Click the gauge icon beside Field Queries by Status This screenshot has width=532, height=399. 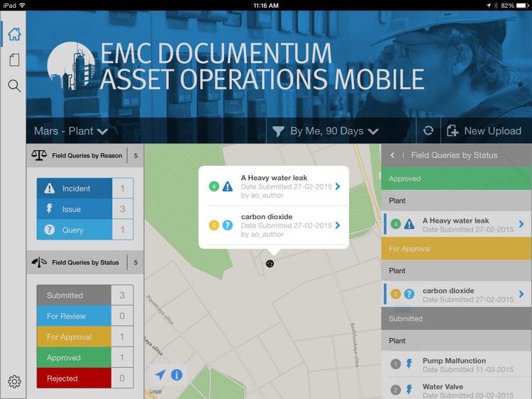(39, 262)
